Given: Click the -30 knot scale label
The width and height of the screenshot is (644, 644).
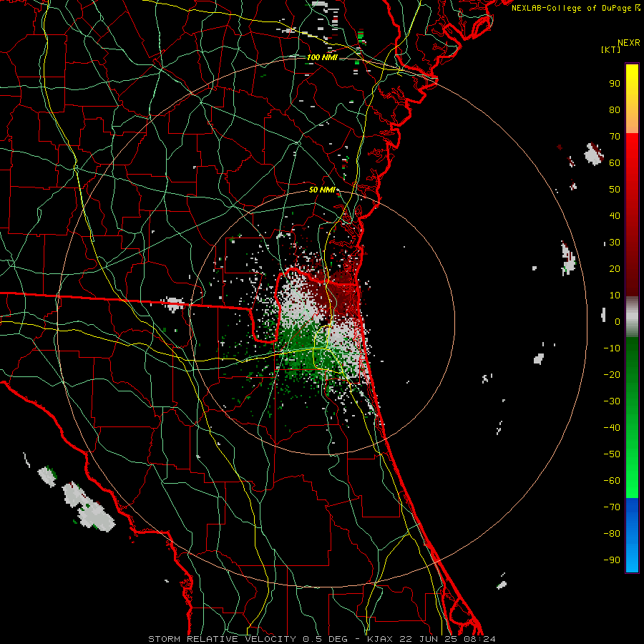Looking at the screenshot, I should click(612, 401).
